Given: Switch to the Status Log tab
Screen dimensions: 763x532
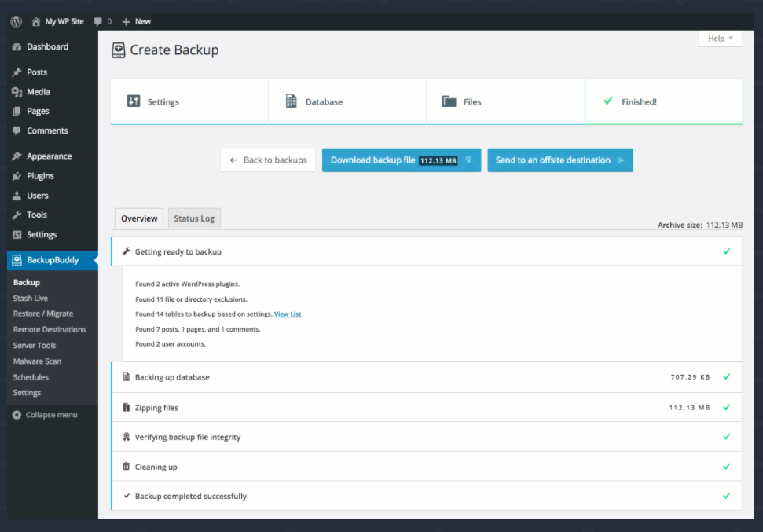Looking at the screenshot, I should pyautogui.click(x=193, y=218).
